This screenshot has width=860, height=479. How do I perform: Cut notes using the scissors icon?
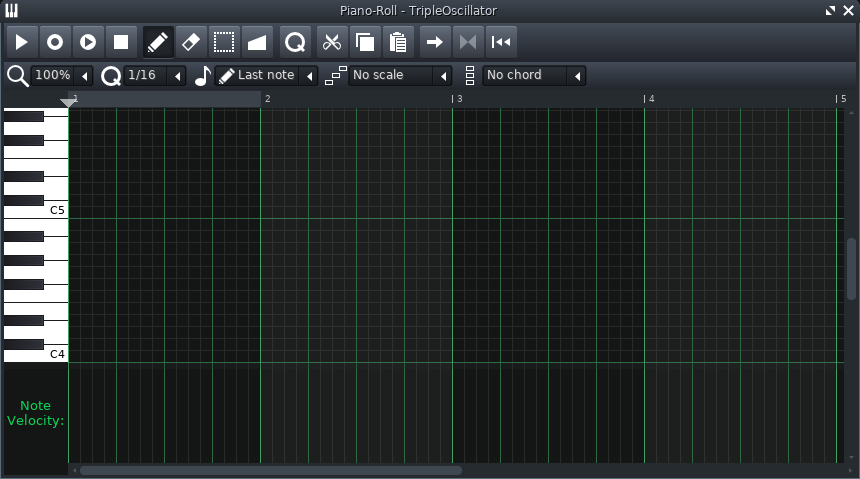(x=332, y=42)
